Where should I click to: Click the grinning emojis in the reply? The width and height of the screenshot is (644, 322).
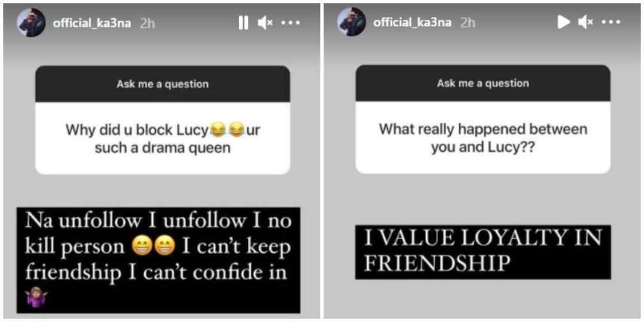154,248
